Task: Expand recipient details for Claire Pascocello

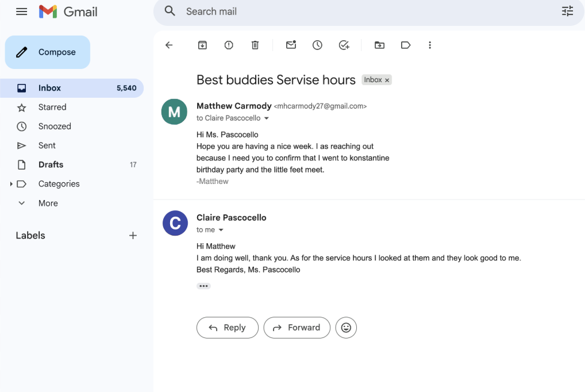Action: coord(266,118)
